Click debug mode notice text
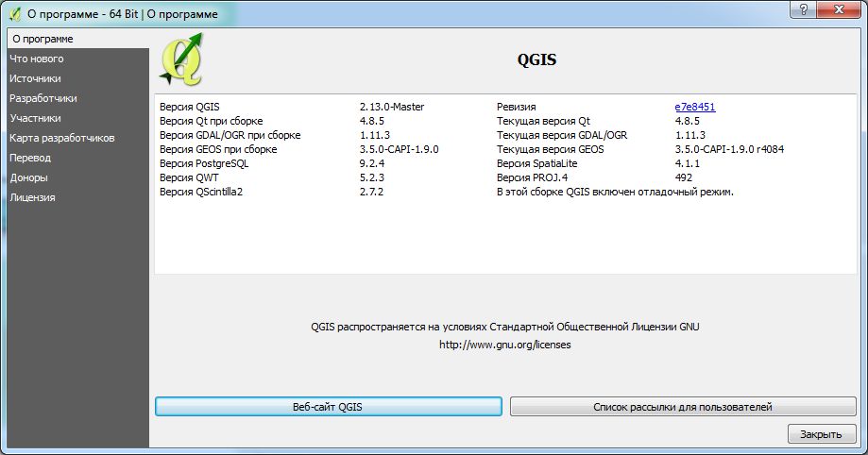The height and width of the screenshot is (455, 868). [x=615, y=192]
